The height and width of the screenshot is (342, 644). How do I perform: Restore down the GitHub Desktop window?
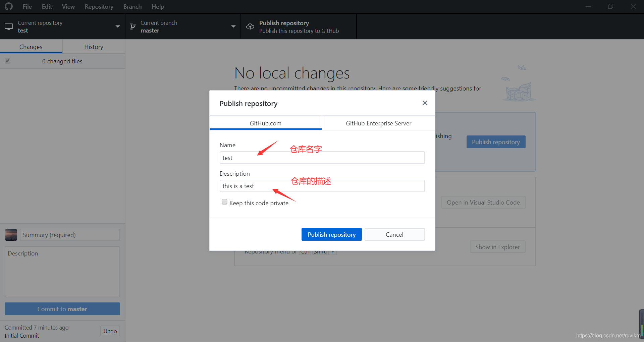pos(610,6)
